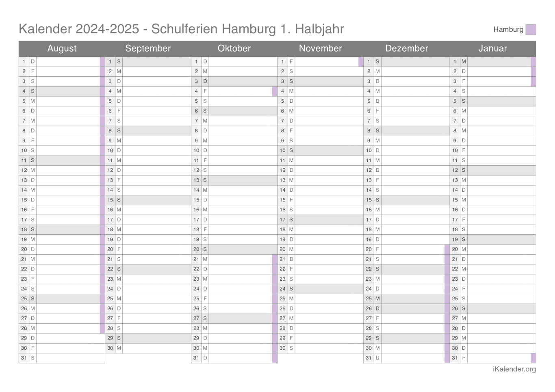The height and width of the screenshot is (392, 555).
Task: Click Januar day 24 entry field
Action: click(501, 289)
